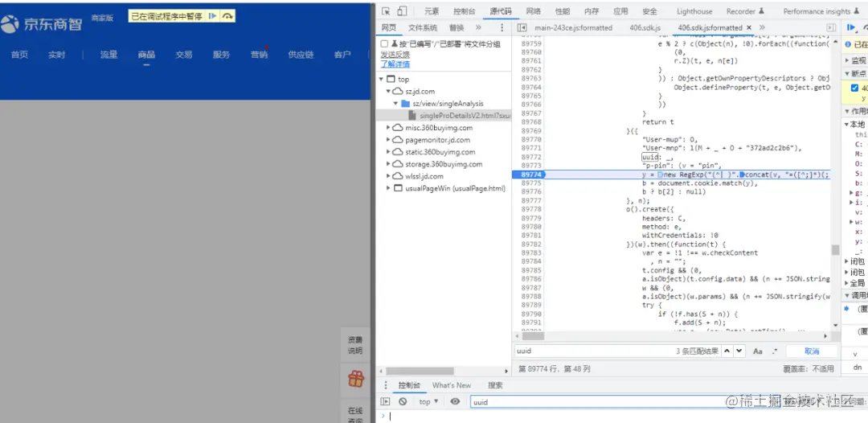
Task: Uncheck the 406 breakpoint checkbox
Action: click(x=854, y=88)
